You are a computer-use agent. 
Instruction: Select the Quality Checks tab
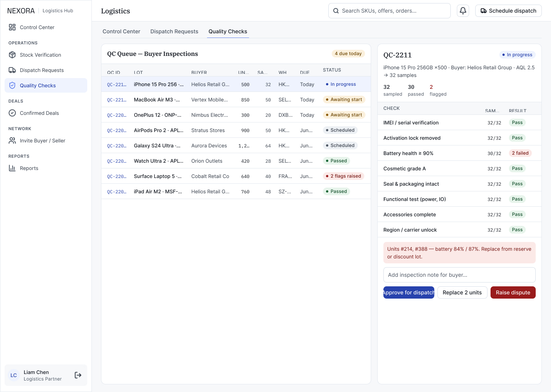coord(228,31)
